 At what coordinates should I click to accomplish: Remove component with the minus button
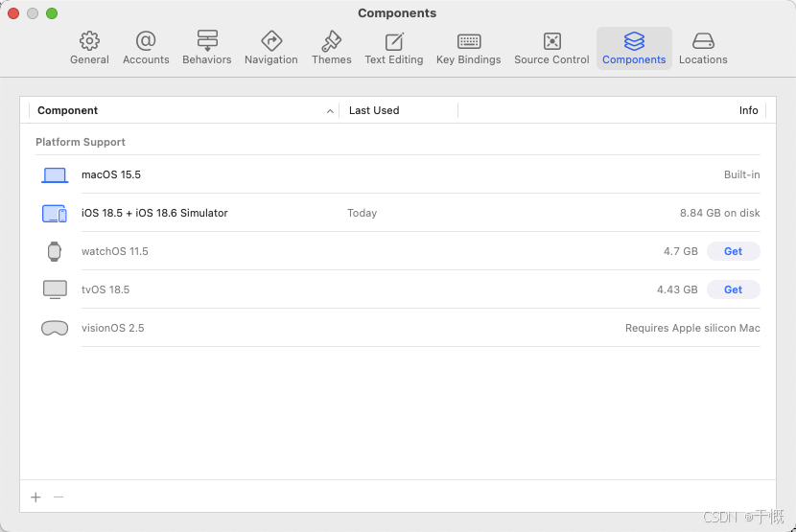59,497
